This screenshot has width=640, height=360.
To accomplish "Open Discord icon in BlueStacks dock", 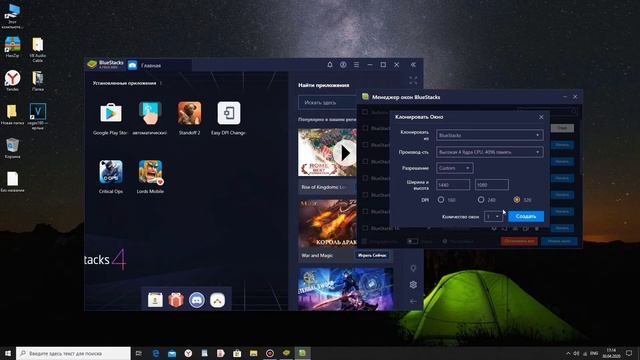I will [197, 300].
